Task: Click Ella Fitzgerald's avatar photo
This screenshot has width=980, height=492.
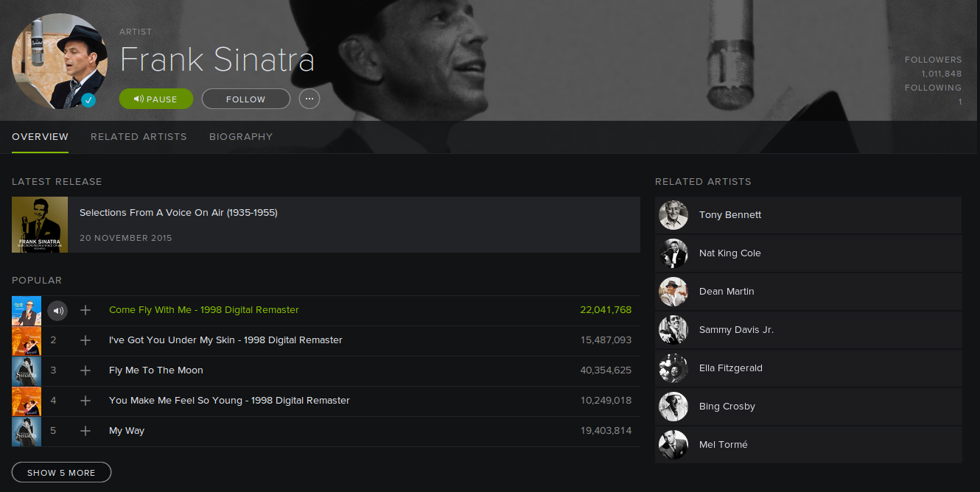Action: 673,368
